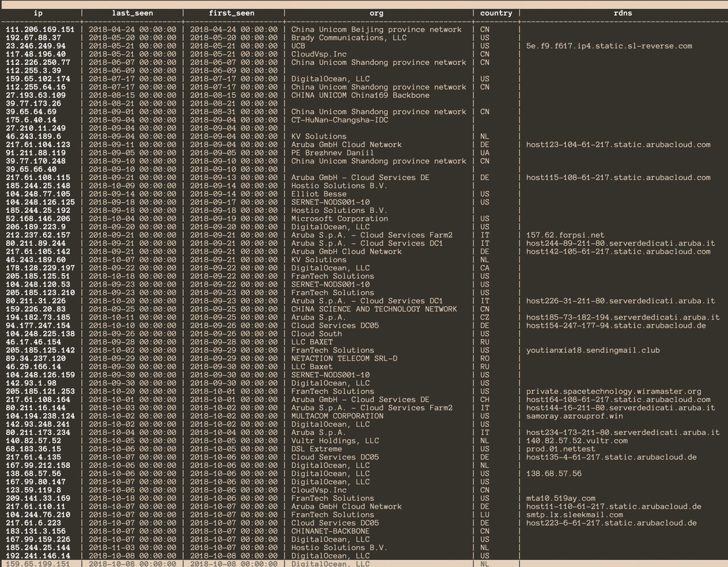Select IP address 209.141.33.169

pyautogui.click(x=38, y=498)
